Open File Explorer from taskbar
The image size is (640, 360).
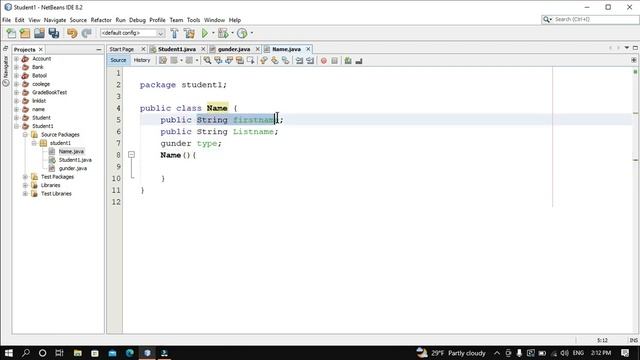click(78, 353)
